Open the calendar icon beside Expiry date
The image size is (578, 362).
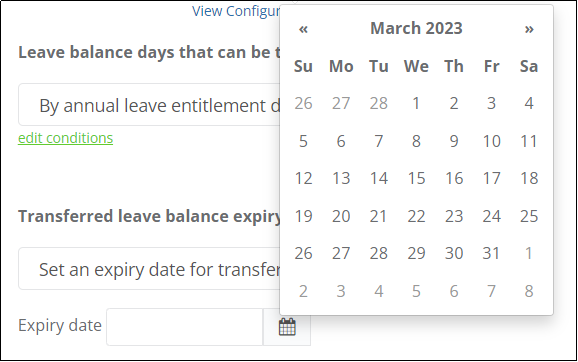click(x=287, y=327)
